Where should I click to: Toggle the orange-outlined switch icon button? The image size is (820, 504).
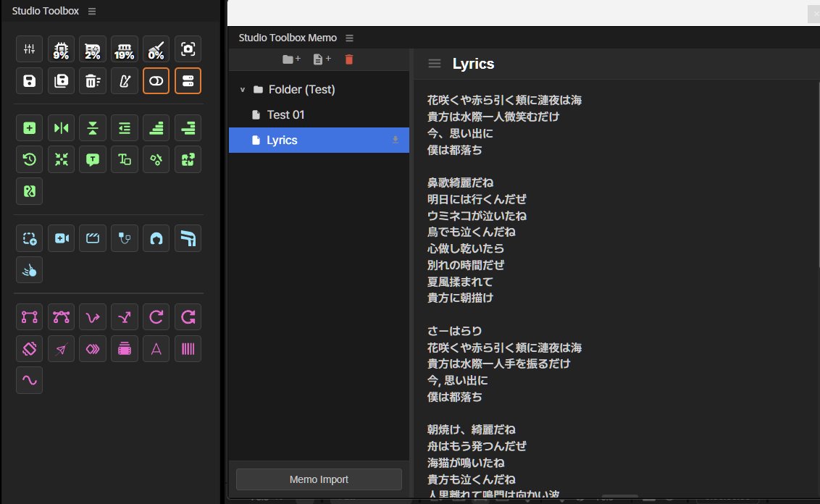click(156, 81)
